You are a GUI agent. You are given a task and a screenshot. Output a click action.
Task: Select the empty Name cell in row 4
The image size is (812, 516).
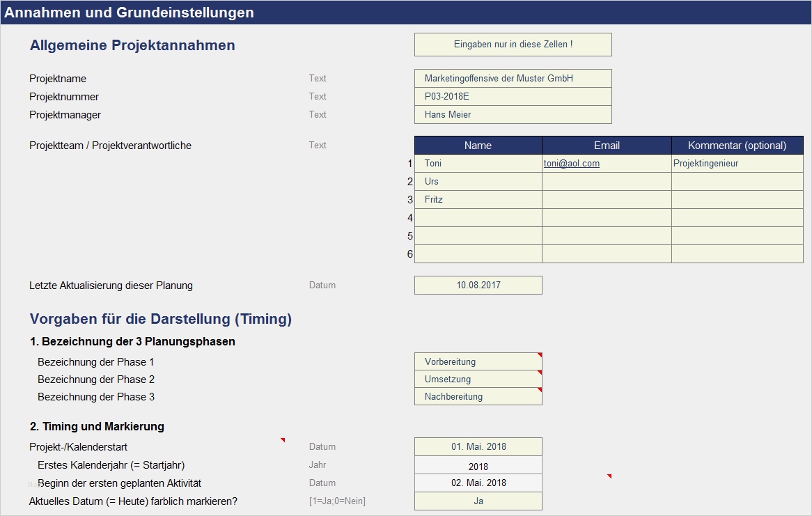[478, 217]
